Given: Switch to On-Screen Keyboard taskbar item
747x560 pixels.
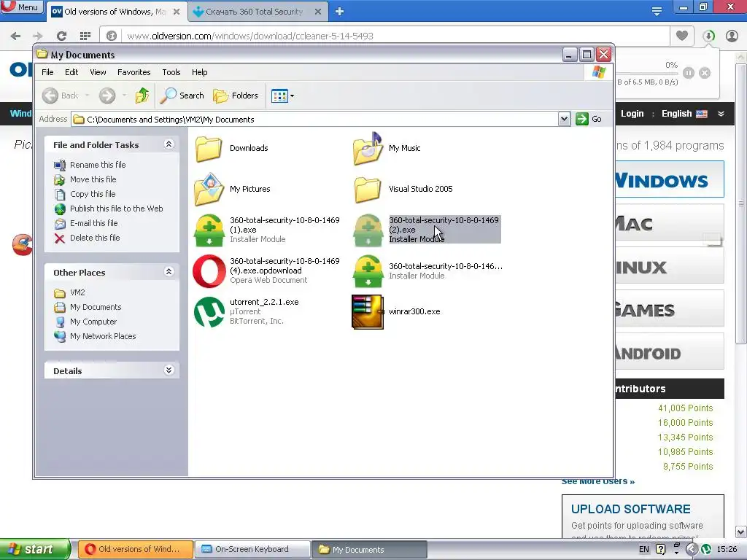Looking at the screenshot, I should pyautogui.click(x=252, y=549).
